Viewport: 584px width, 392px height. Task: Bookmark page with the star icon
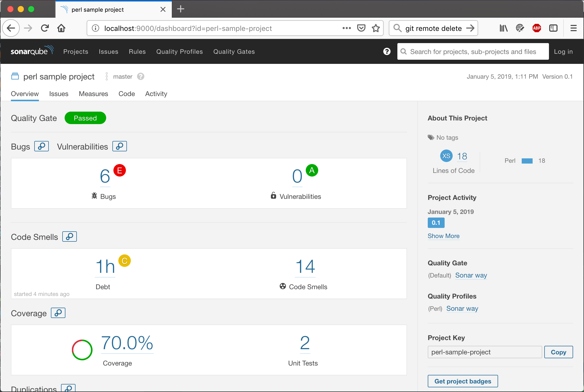(x=376, y=28)
